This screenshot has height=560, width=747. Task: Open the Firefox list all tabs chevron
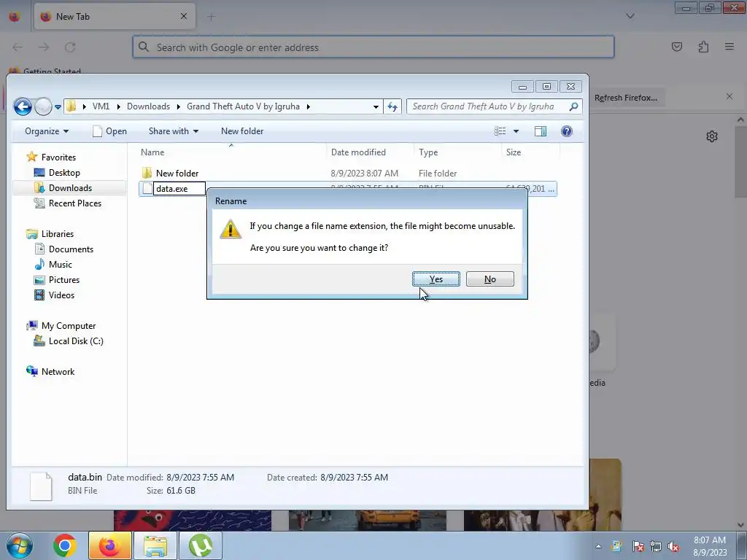[630, 16]
